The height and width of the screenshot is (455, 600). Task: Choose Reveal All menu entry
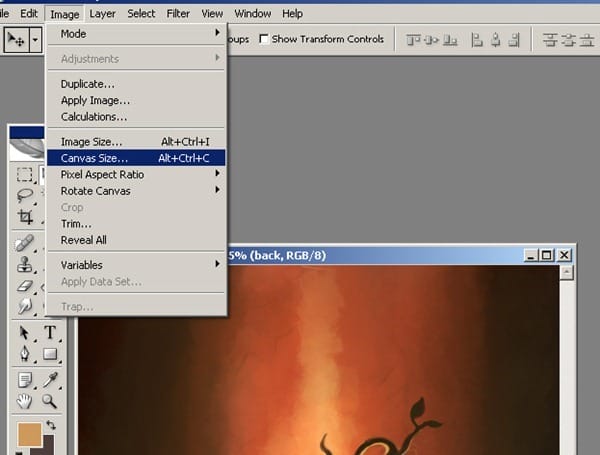click(136, 240)
